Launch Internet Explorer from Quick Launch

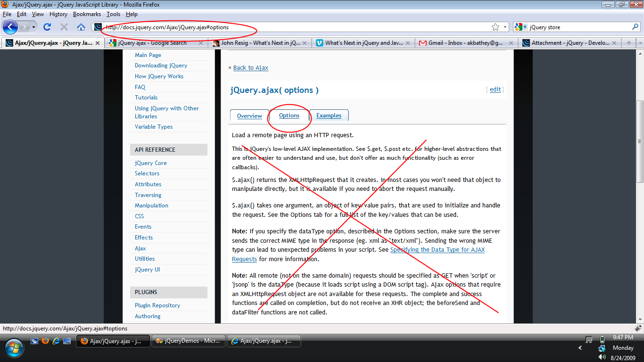coord(56,341)
